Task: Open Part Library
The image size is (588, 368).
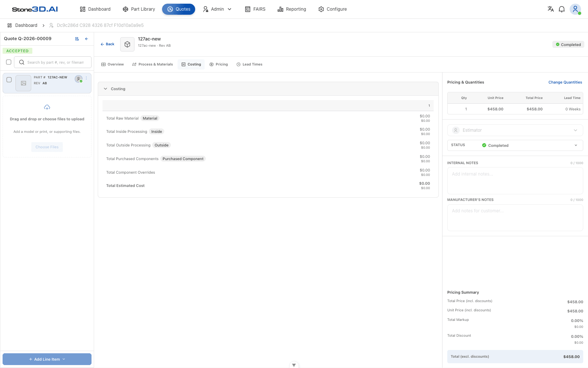Action: 139,9
